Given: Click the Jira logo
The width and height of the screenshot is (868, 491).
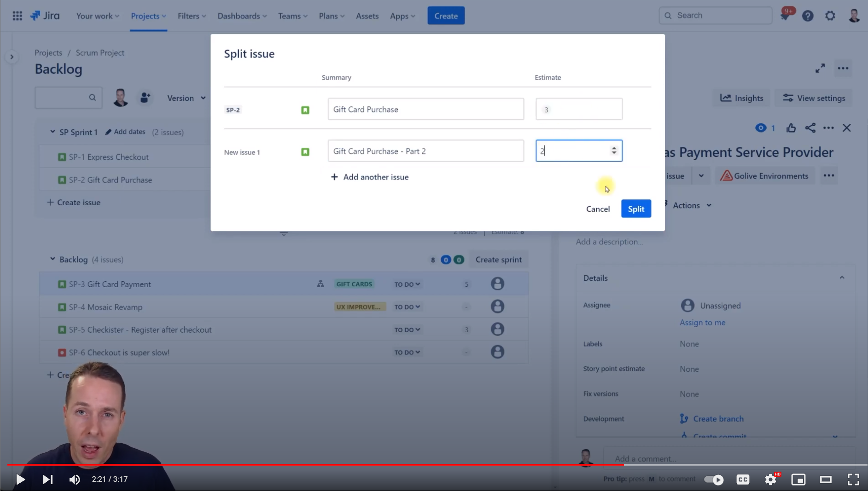Looking at the screenshot, I should (x=45, y=16).
